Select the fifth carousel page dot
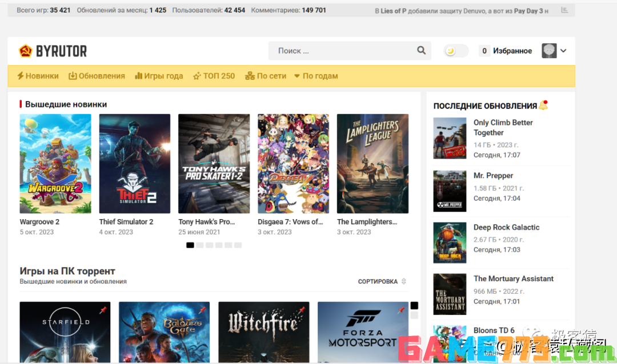This screenshot has width=617, height=364. (228, 245)
